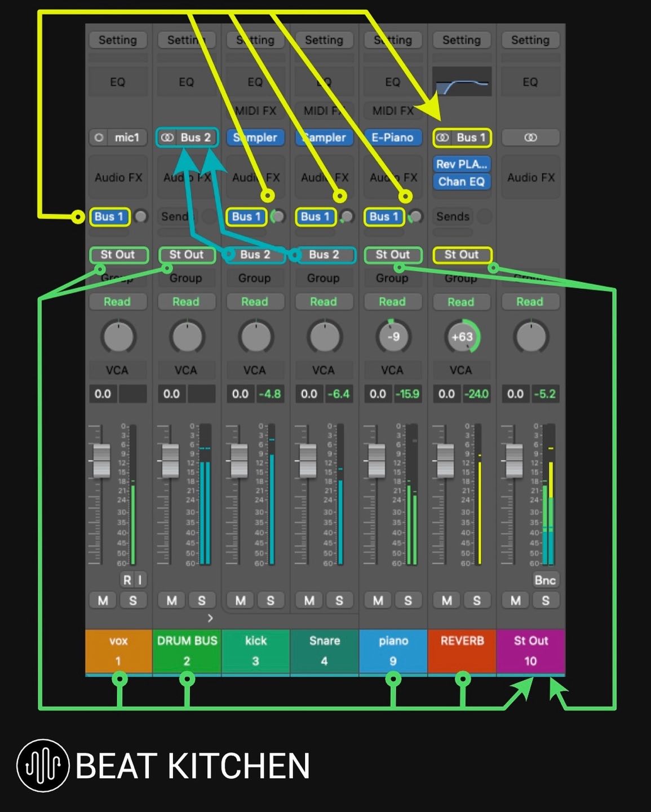Expand the DRUM BUS channel with the chevron
The image size is (651, 812).
[x=210, y=618]
